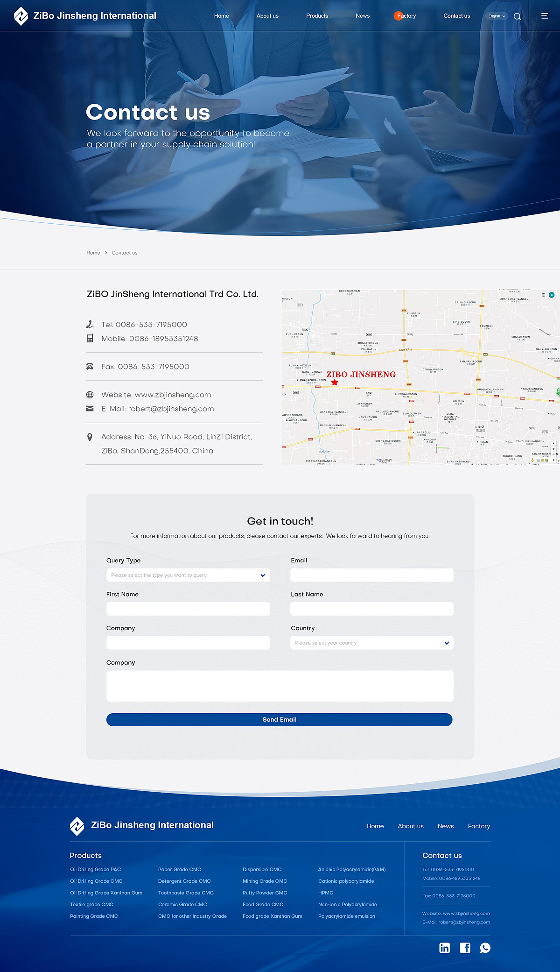This screenshot has height=972, width=560.
Task: Open the Facebook icon in footer
Action: (x=465, y=948)
